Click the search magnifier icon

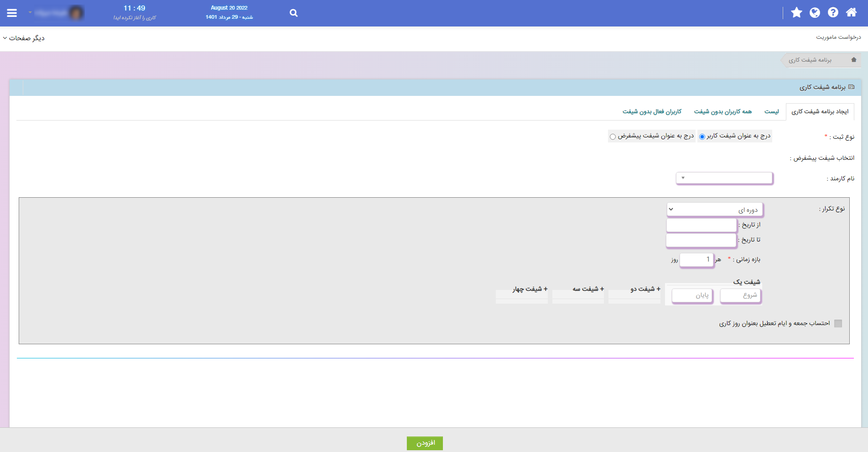pyautogui.click(x=294, y=13)
